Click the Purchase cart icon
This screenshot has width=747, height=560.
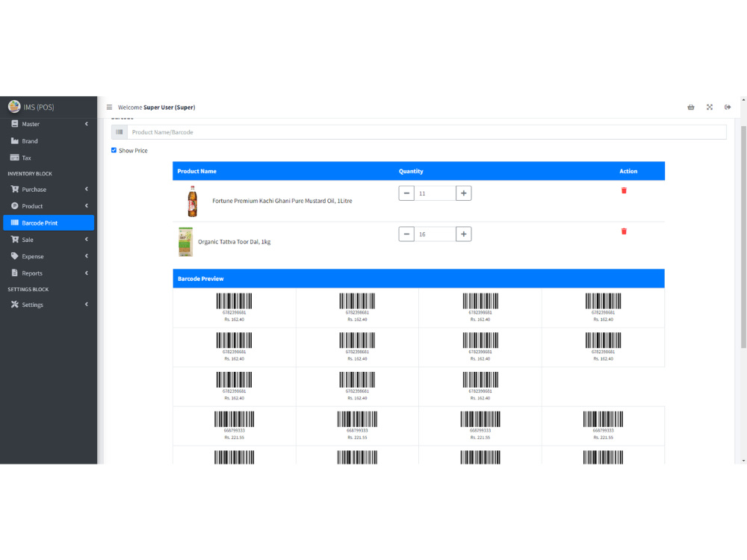(15, 189)
